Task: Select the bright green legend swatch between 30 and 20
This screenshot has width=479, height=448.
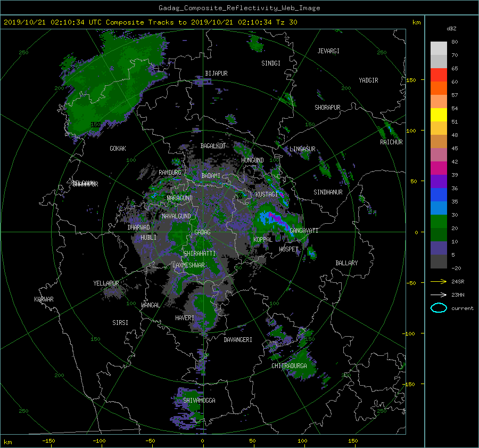Action: coord(439,221)
